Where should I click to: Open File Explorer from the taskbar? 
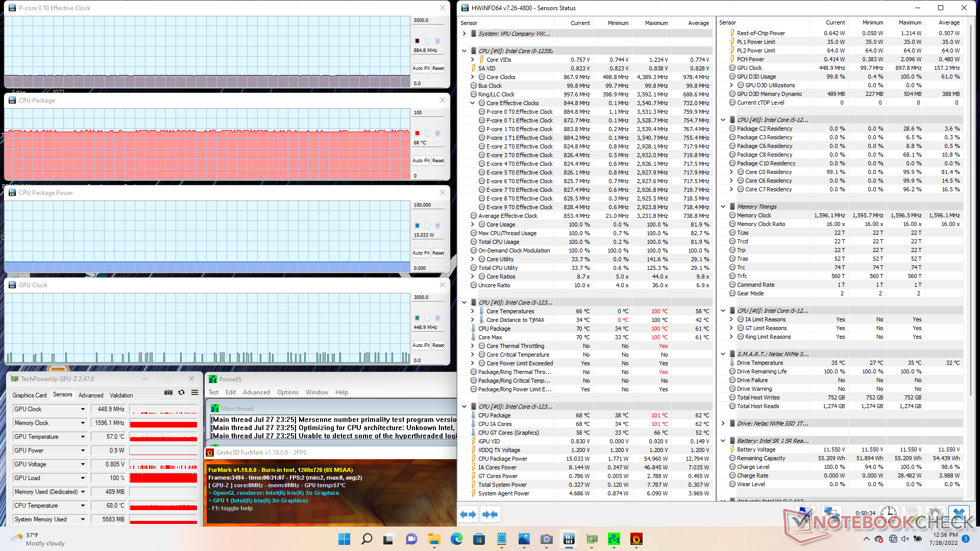tap(434, 539)
